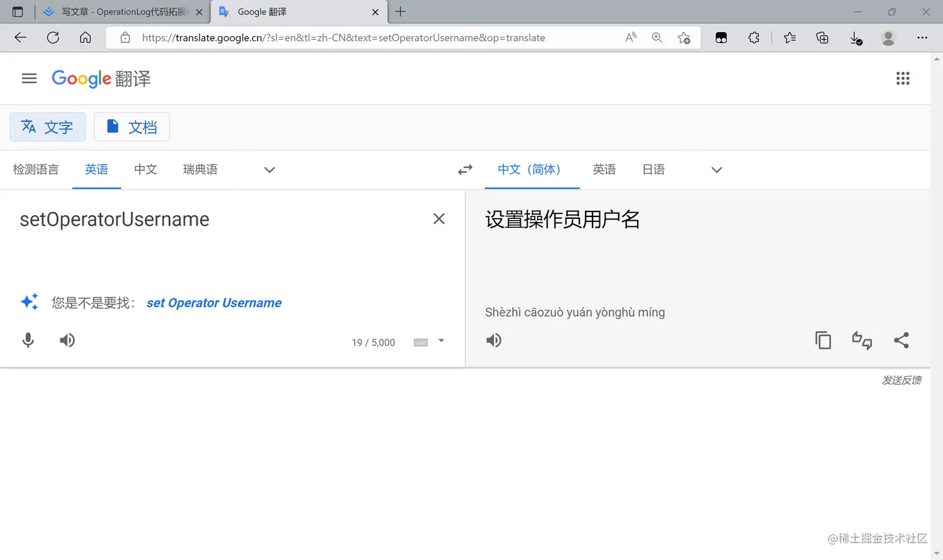Viewport: 943px width, 560px height.
Task: Click the 19 / 5,000 character counter
Action: (x=374, y=342)
